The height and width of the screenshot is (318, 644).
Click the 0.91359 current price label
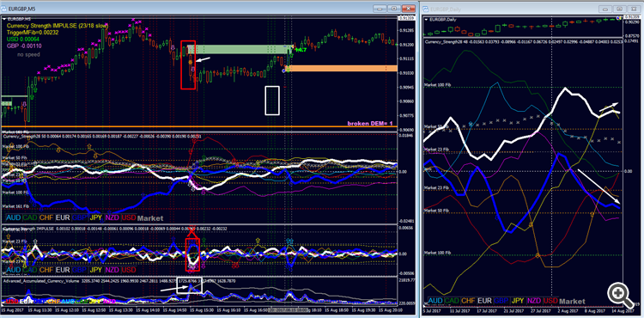click(406, 18)
